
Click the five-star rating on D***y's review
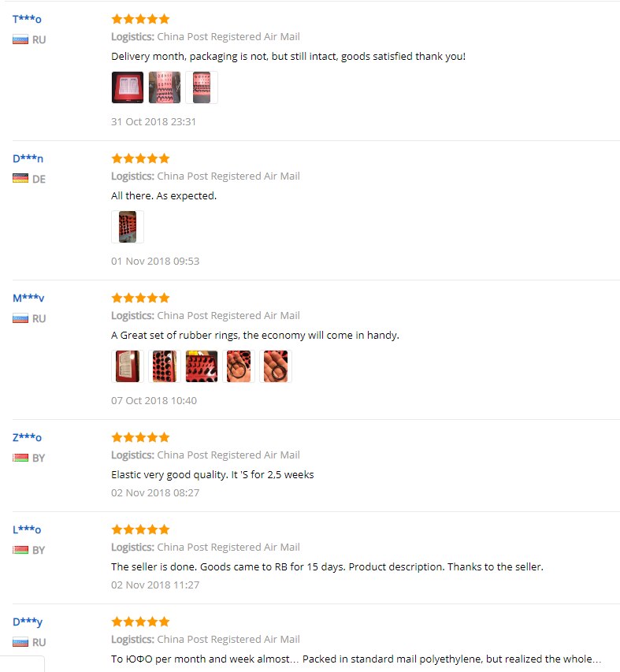click(x=140, y=622)
